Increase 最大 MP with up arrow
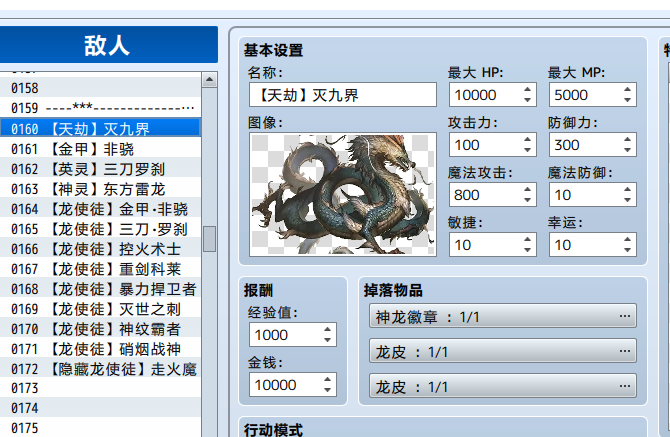The height and width of the screenshot is (437, 670). 627,89
